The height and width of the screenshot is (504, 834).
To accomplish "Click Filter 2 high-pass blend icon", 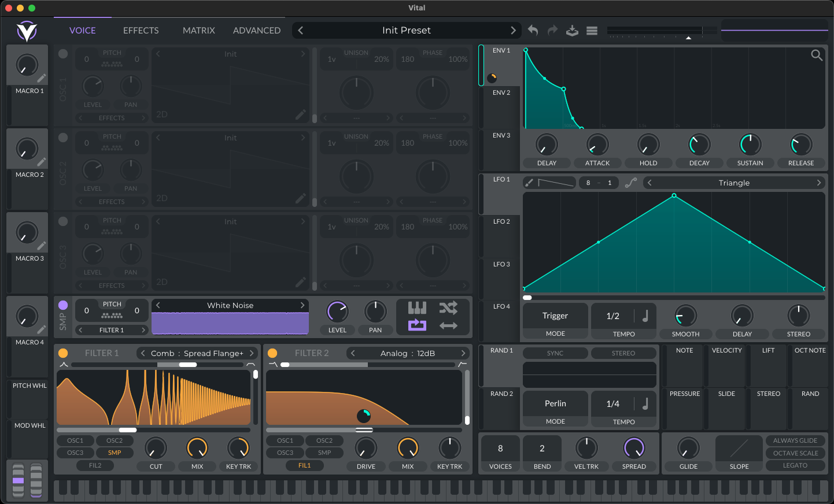I will click(462, 365).
